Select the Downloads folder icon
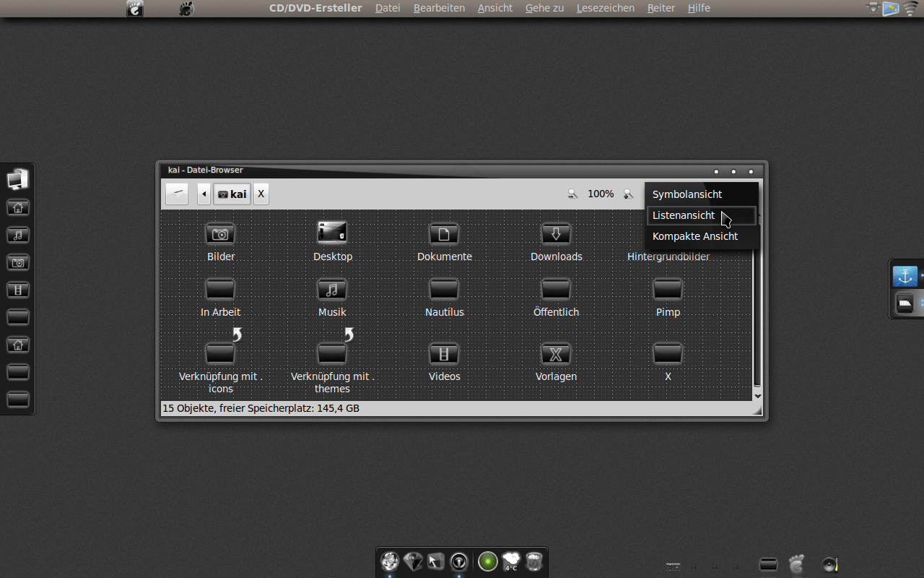Viewport: 924px width, 578px height. 556,233
